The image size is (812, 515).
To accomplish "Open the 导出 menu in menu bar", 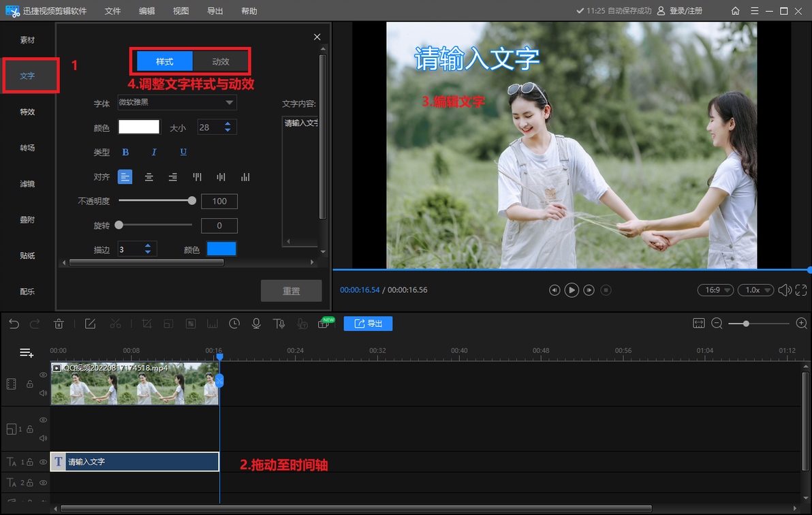I will pos(215,11).
